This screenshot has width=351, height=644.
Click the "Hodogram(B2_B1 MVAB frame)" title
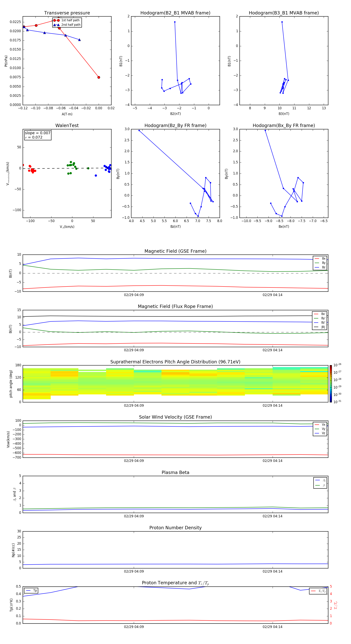[175, 13]
